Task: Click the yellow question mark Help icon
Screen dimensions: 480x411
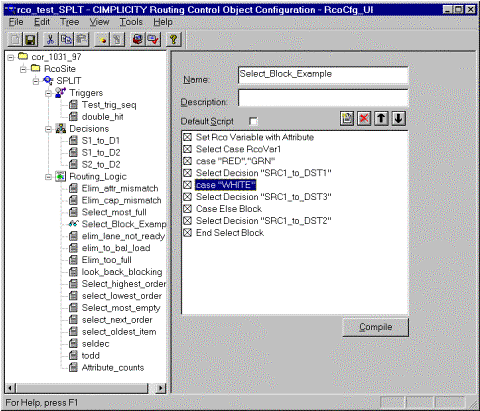Action: (x=174, y=40)
